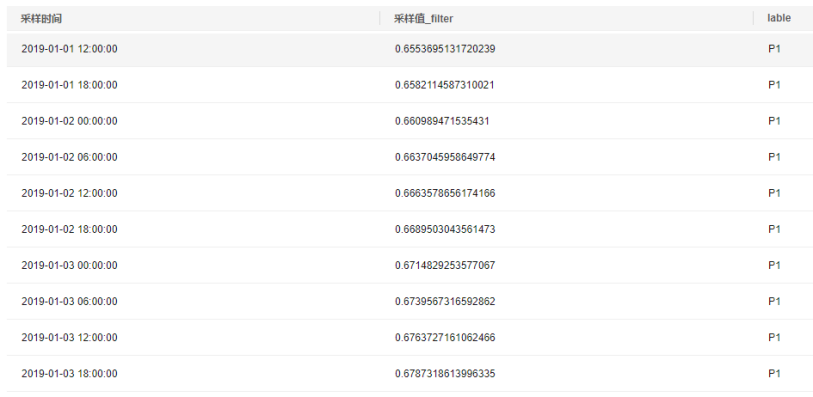This screenshot has width=813, height=397.
Task: Click the P1 label in the 2019-01-03 00:00:00 row
Action: (x=774, y=265)
